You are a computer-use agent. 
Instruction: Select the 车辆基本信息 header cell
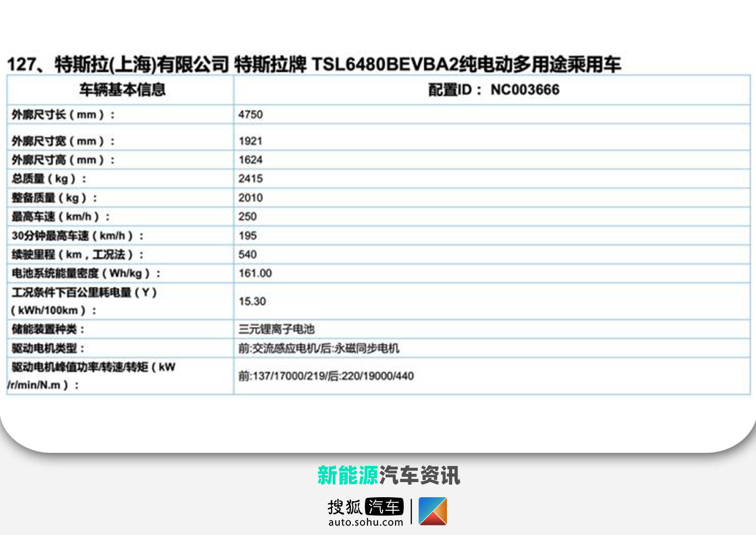121,90
